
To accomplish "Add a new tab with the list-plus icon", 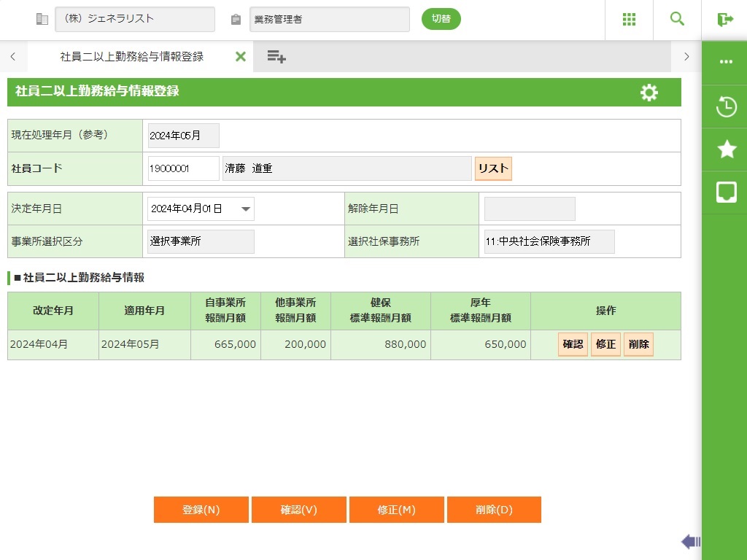I will tap(276, 57).
